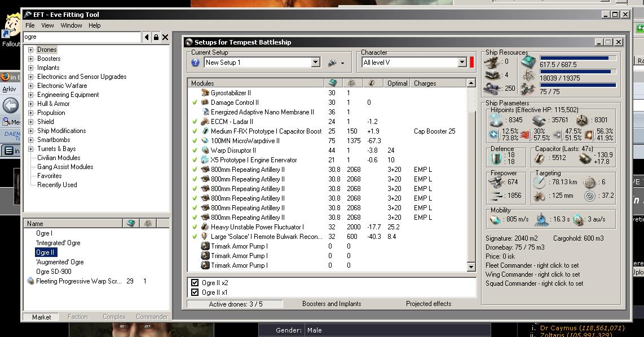Viewport: 644px width, 337px height.
Task: Click the Damage Control II module icon
Action: coord(205,103)
